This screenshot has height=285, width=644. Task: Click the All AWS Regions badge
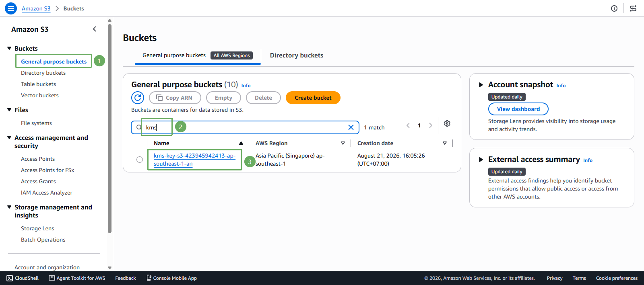pyautogui.click(x=232, y=55)
